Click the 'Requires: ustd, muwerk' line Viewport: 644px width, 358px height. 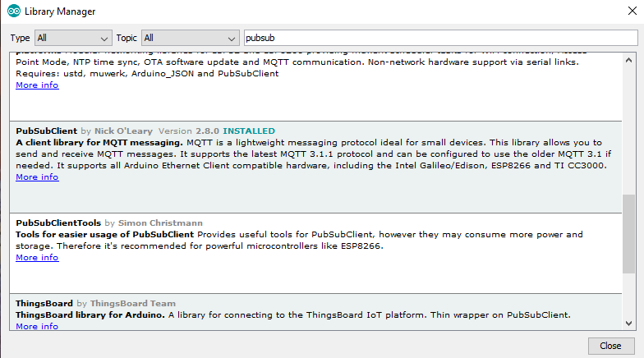click(147, 74)
